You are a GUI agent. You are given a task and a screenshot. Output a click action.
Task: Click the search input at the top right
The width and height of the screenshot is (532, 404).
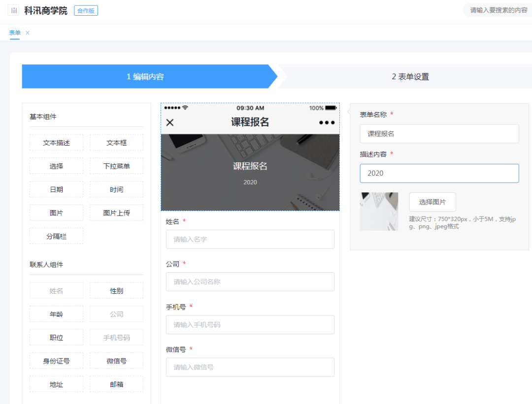point(498,9)
